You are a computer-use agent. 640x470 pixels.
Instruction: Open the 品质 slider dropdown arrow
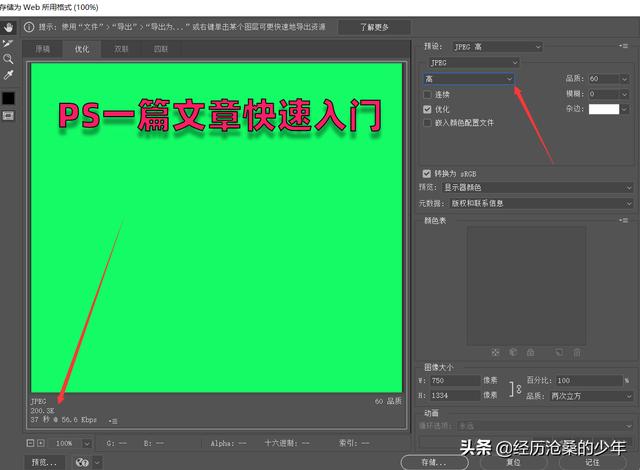point(624,79)
